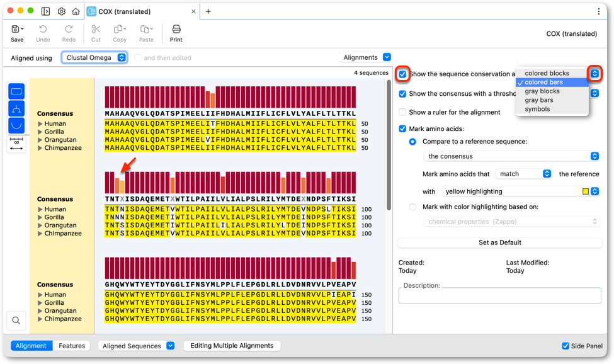Toggle the sidebar panel icon in title bar
The height and width of the screenshot is (364, 614).
(45, 11)
